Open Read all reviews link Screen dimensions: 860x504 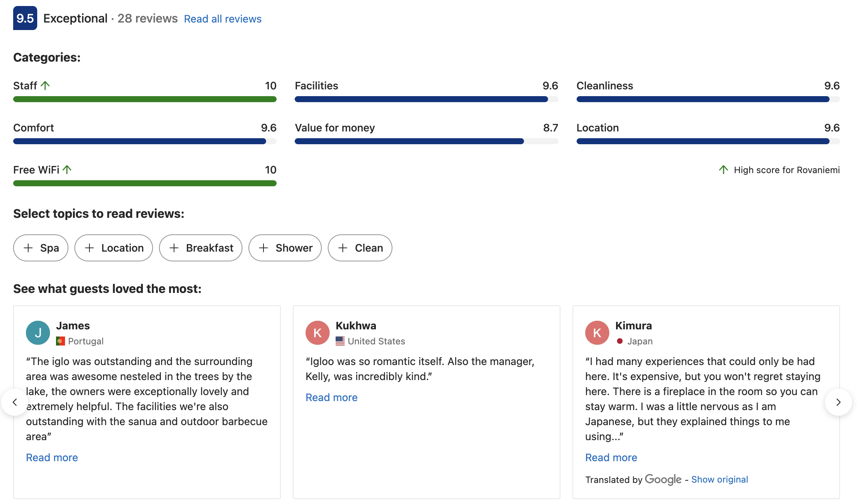pyautogui.click(x=223, y=19)
